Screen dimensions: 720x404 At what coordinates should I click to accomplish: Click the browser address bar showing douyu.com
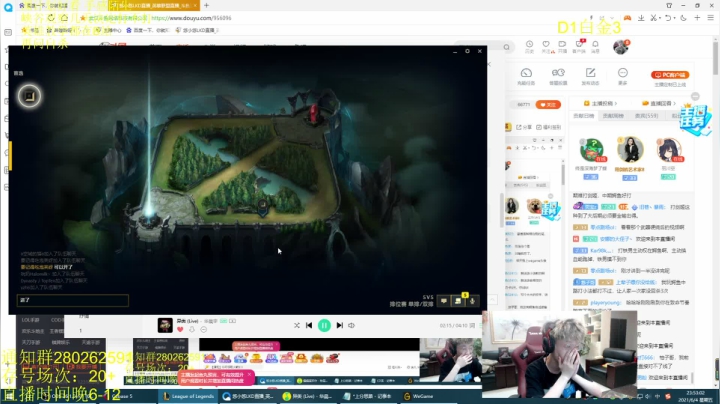tap(191, 18)
